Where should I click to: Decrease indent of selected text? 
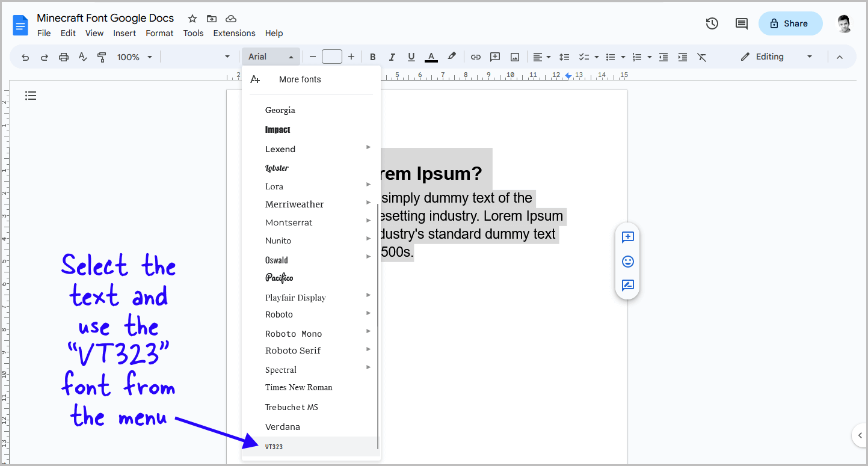[x=663, y=57]
